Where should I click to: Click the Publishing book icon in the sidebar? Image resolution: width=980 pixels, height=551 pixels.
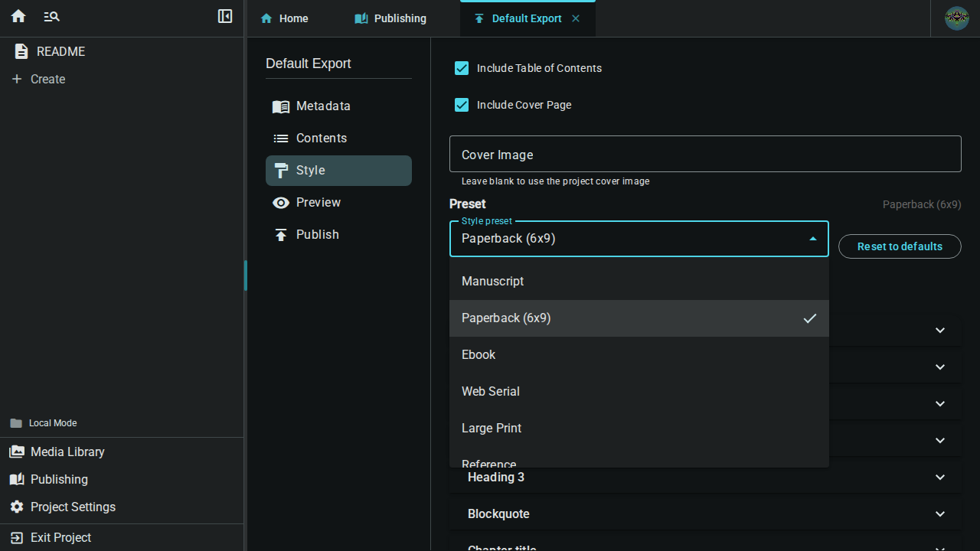pyautogui.click(x=17, y=479)
